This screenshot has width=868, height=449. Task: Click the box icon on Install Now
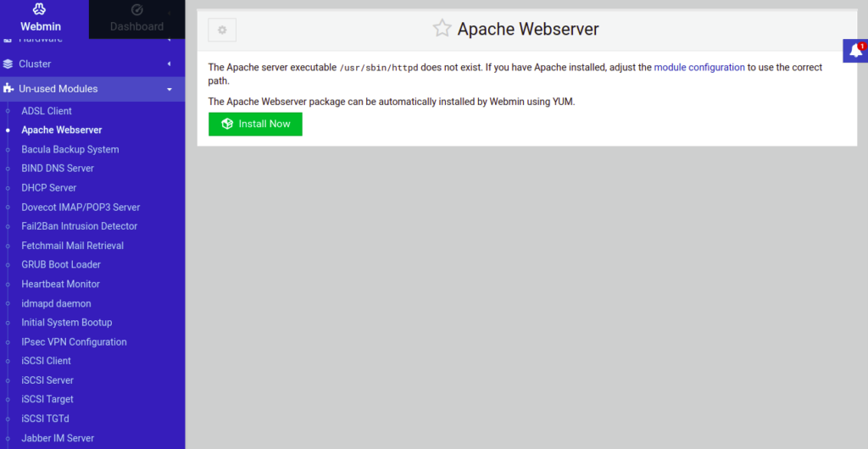pos(226,124)
